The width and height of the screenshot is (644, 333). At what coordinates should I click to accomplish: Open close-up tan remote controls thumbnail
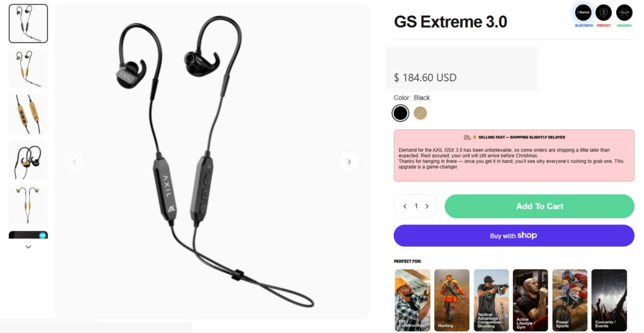click(x=28, y=114)
